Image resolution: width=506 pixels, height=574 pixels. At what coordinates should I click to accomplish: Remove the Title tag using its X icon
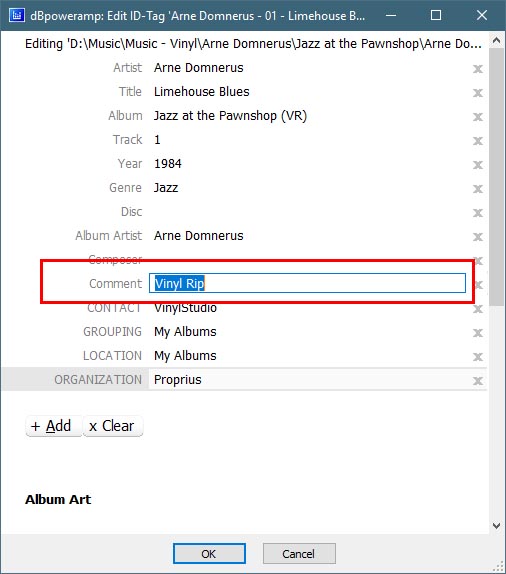click(x=477, y=93)
